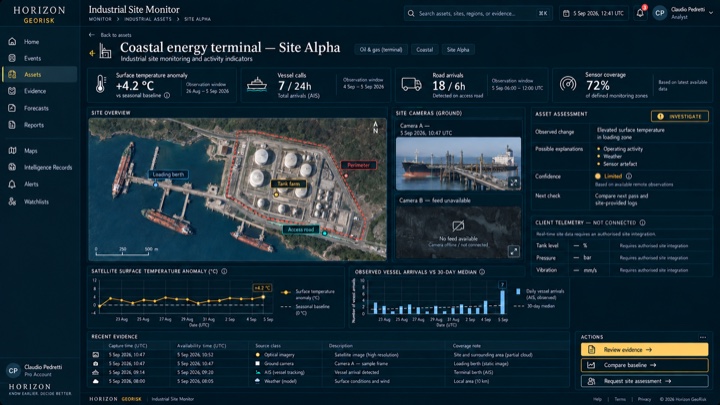Image resolution: width=720 pixels, height=405 pixels.
Task: Click the Request site assessment button
Action: click(x=644, y=381)
